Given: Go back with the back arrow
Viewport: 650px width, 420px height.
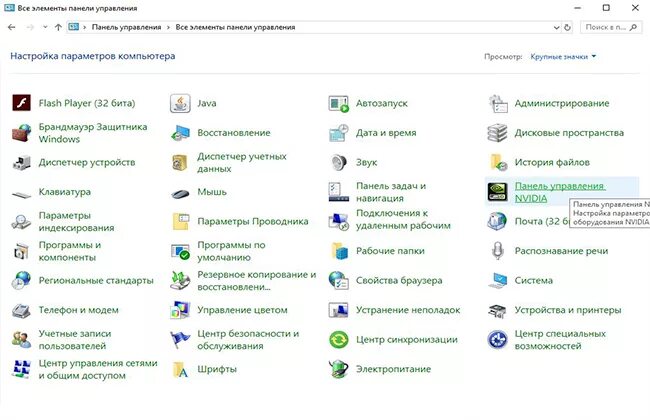Looking at the screenshot, I should coord(12,27).
